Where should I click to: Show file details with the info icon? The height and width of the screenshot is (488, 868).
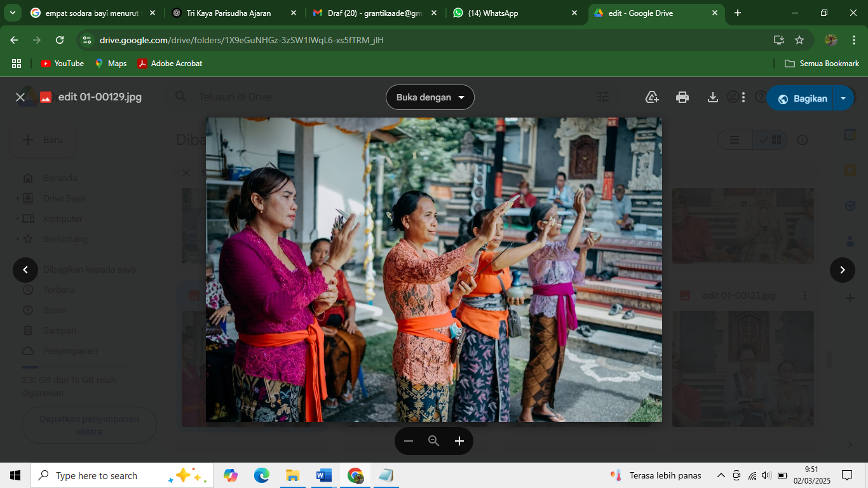click(803, 140)
